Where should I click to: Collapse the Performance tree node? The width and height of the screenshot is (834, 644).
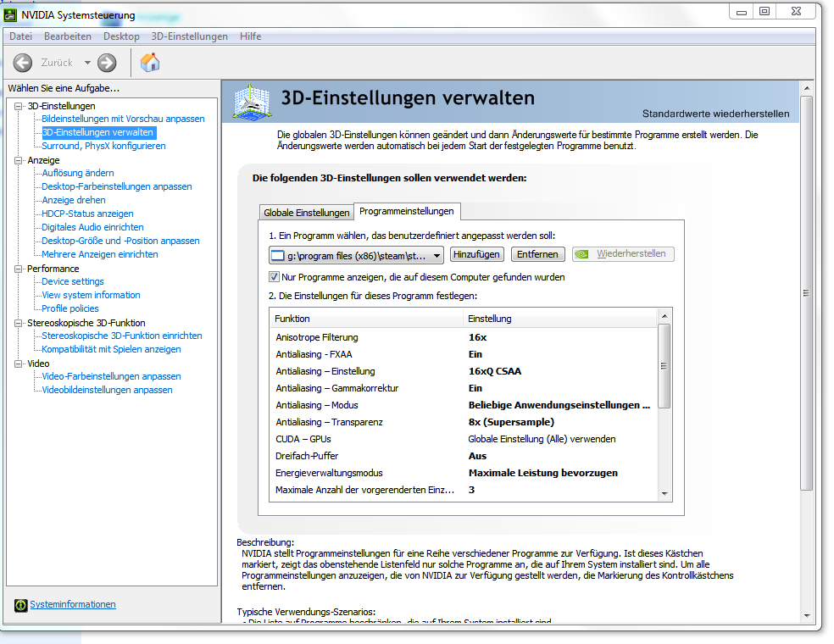coord(19,269)
